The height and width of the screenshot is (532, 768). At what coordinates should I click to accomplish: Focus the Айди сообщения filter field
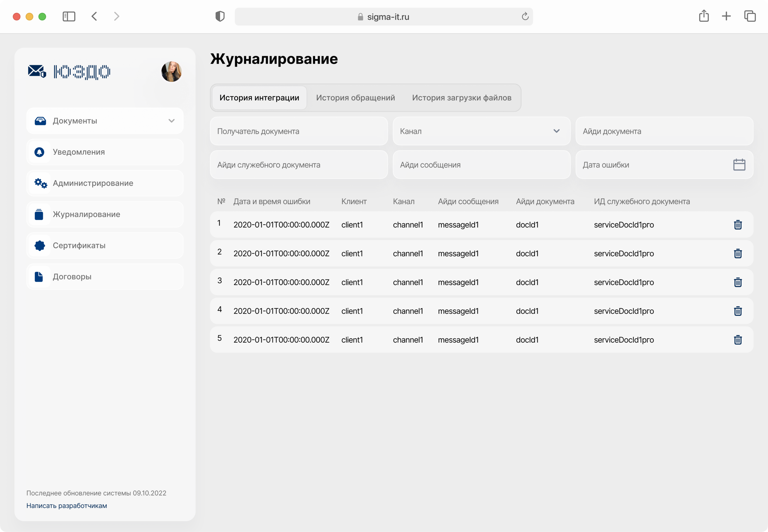click(x=481, y=165)
